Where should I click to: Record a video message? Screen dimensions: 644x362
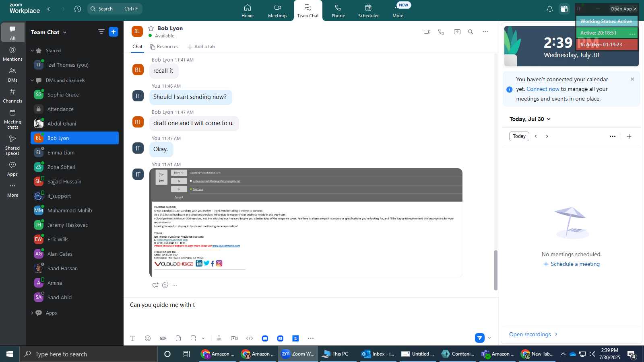[234, 338]
